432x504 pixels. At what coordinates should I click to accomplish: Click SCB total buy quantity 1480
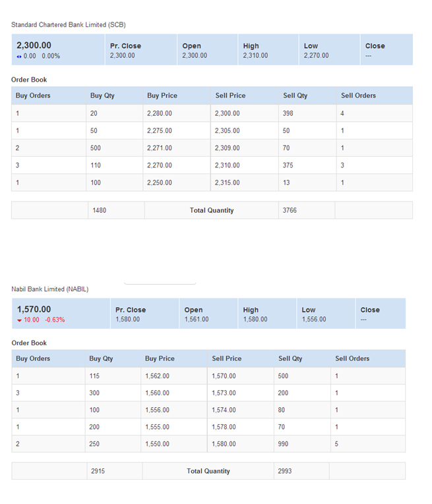[99, 210]
